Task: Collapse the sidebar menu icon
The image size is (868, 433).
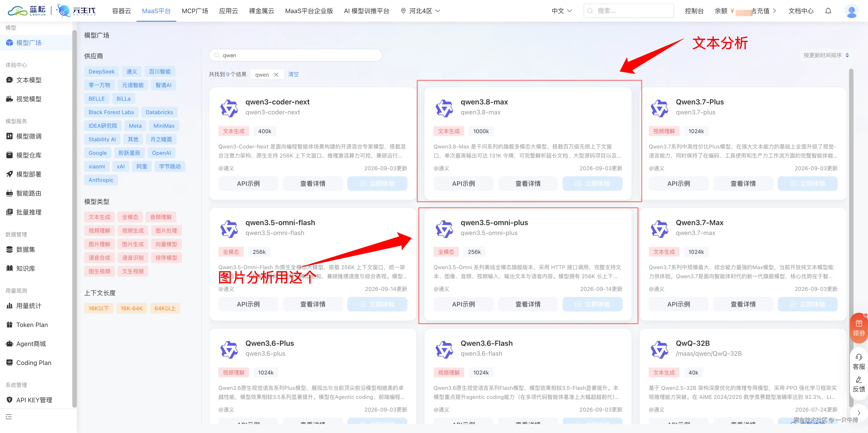Action: pos(9,417)
